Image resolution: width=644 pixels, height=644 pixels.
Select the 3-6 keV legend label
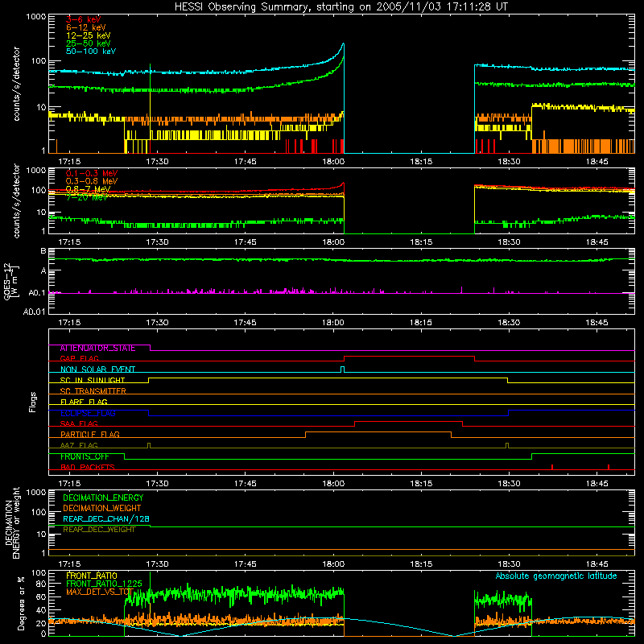click(83, 19)
